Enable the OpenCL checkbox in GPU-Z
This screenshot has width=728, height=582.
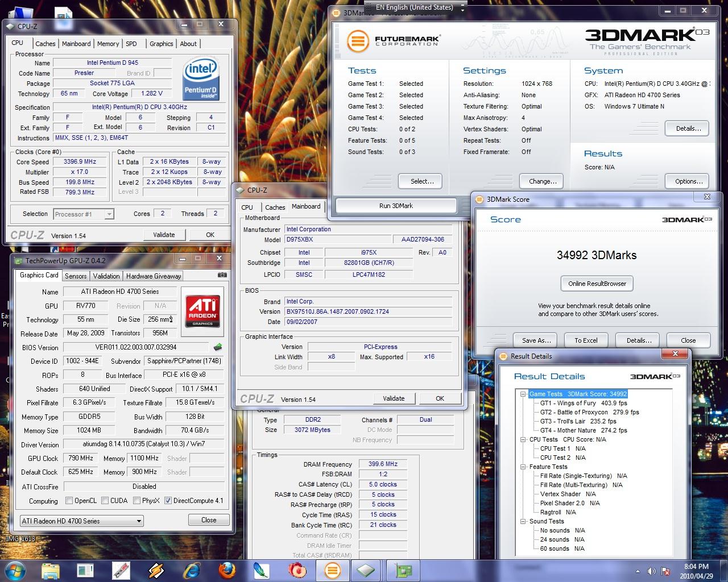[69, 501]
